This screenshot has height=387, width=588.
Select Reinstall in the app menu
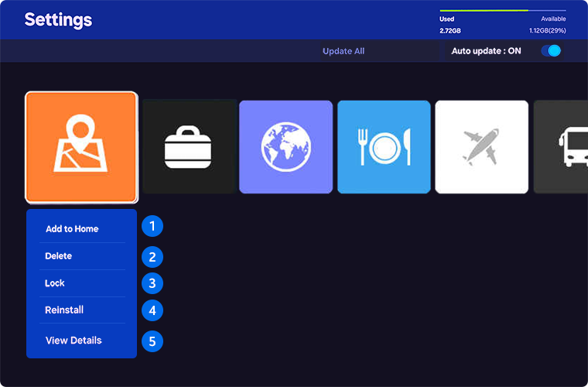coord(64,310)
